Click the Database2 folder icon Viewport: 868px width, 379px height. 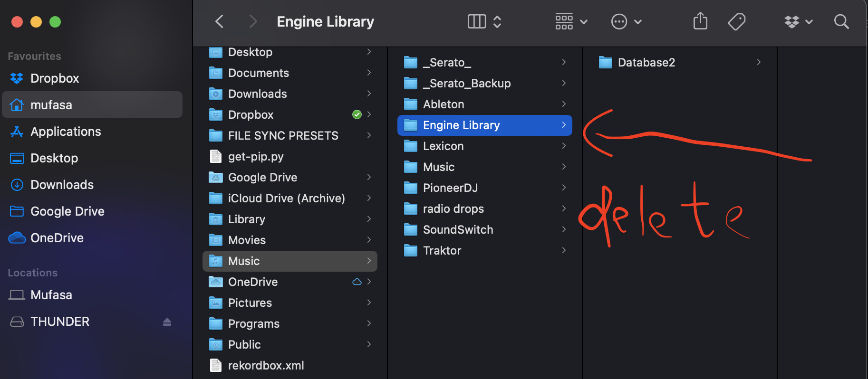click(x=606, y=63)
